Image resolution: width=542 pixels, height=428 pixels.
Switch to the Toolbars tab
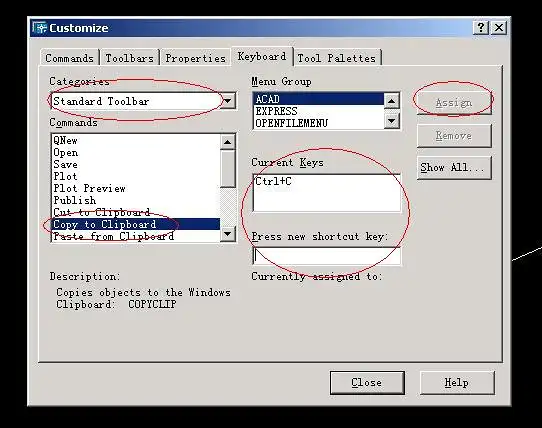(x=130, y=58)
